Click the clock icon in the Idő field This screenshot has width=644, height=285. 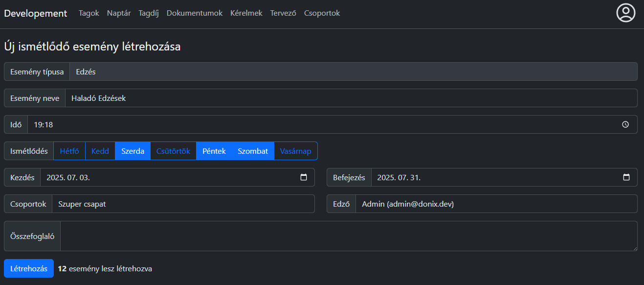[625, 124]
